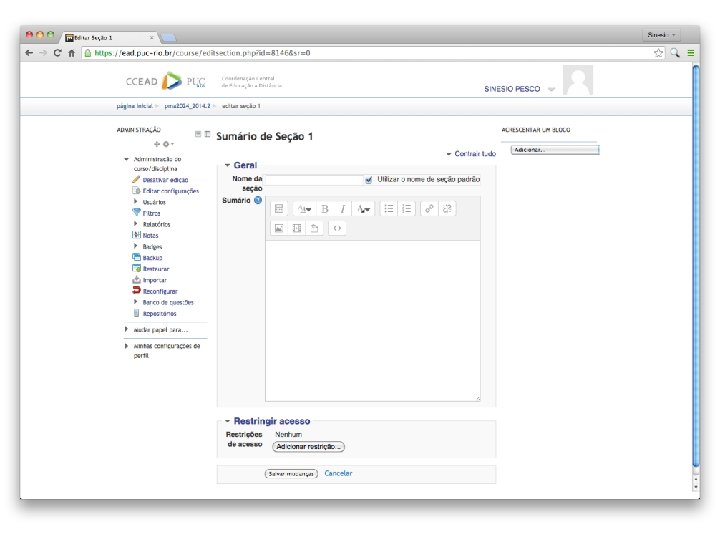Go back using browser back arrow
The image size is (720, 540).
(x=29, y=53)
